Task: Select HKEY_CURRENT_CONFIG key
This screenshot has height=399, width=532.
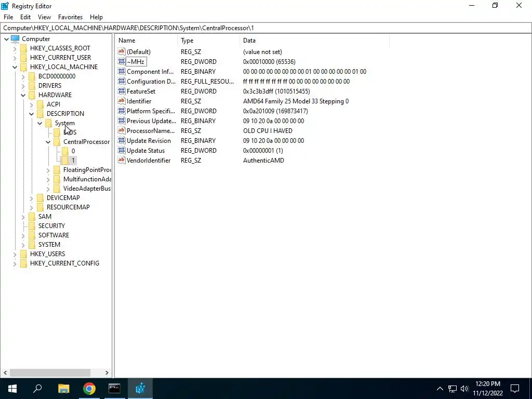Action: (x=64, y=263)
